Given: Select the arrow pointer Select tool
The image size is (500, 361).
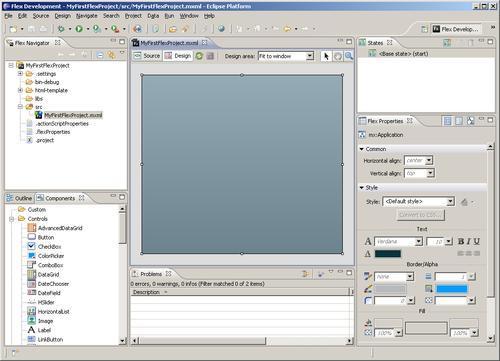Looking at the screenshot, I should click(326, 56).
